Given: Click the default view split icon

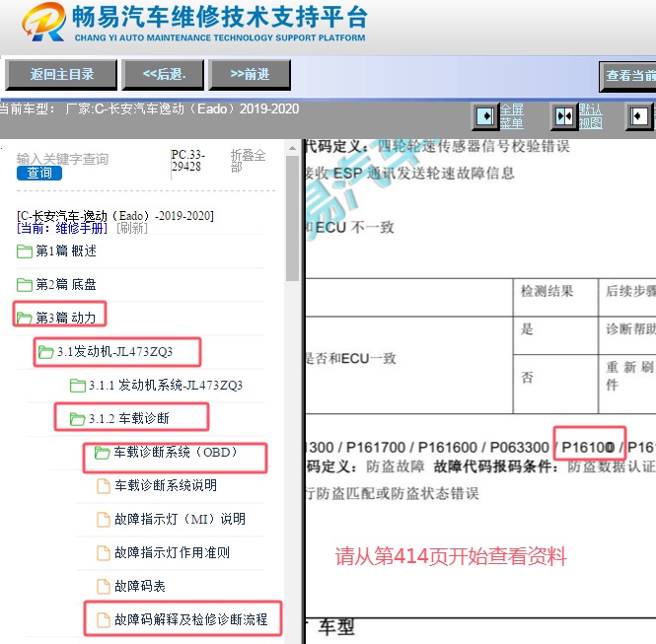Looking at the screenshot, I should point(563,115).
